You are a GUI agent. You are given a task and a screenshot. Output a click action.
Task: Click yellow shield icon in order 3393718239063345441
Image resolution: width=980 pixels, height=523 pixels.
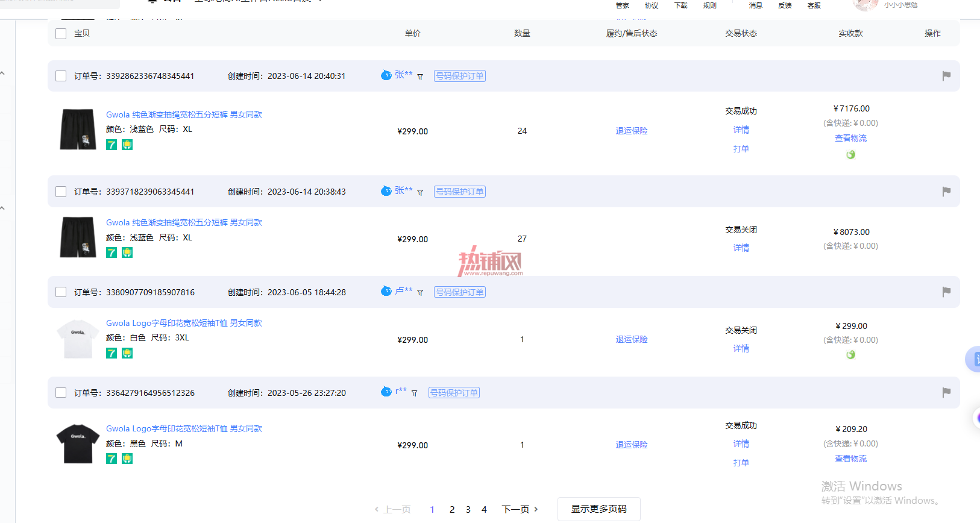coord(127,252)
